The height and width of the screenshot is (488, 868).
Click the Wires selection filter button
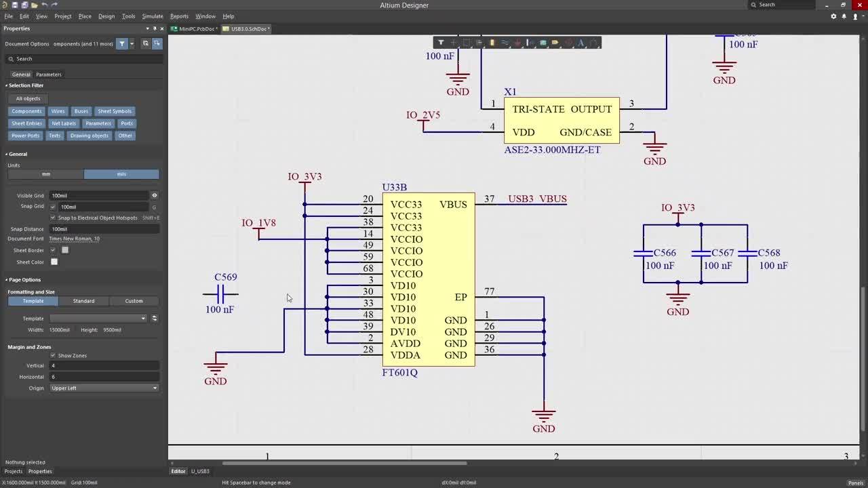[58, 111]
